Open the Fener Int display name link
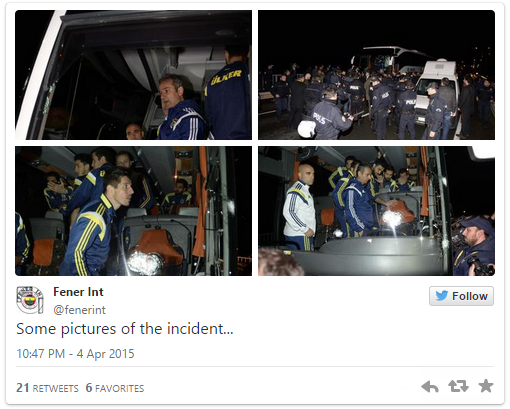510x409 pixels. [78, 292]
